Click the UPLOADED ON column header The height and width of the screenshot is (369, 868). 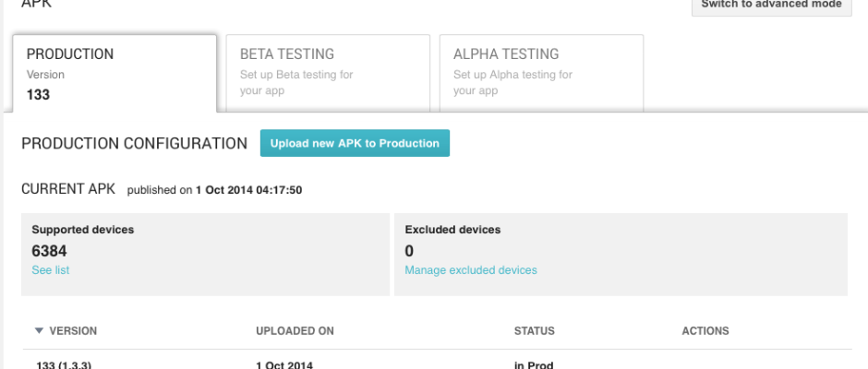pos(295,330)
